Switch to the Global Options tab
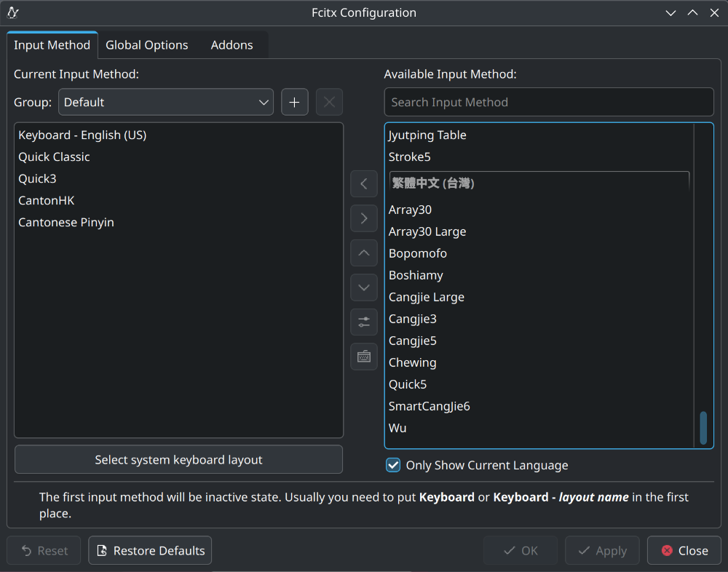Screen dimensions: 728x572 (146, 45)
